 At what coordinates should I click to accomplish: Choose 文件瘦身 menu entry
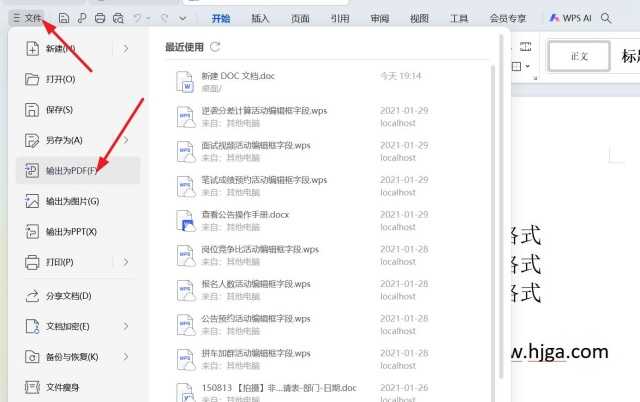(78, 387)
